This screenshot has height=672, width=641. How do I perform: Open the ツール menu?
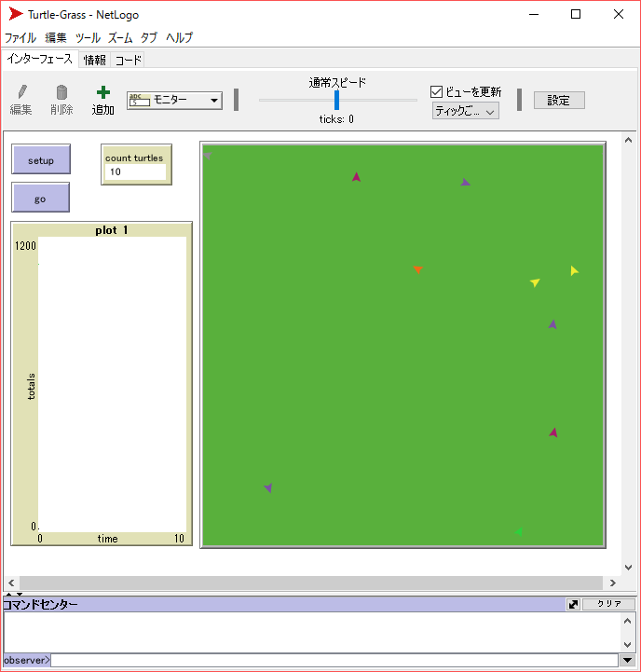point(88,38)
